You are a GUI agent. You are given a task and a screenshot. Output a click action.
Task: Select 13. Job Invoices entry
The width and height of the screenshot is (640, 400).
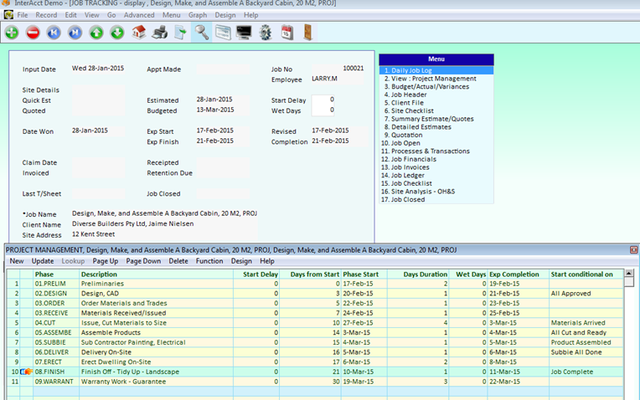(x=436, y=167)
